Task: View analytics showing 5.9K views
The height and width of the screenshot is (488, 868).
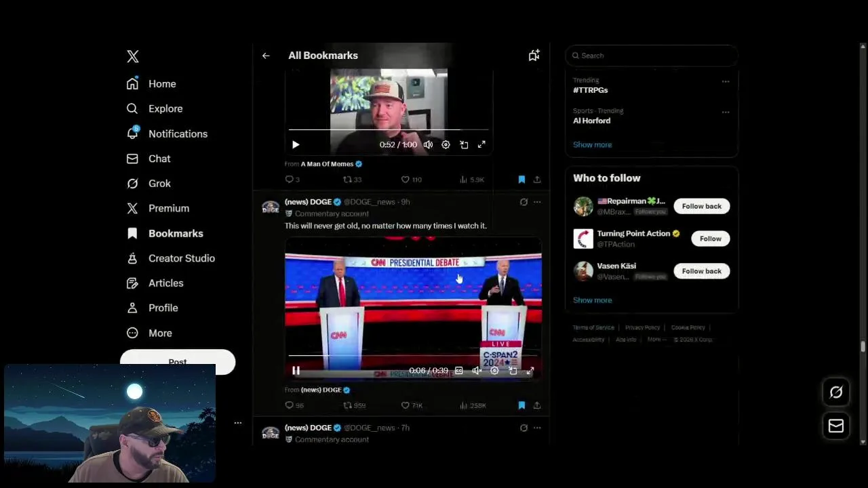Action: (472, 180)
